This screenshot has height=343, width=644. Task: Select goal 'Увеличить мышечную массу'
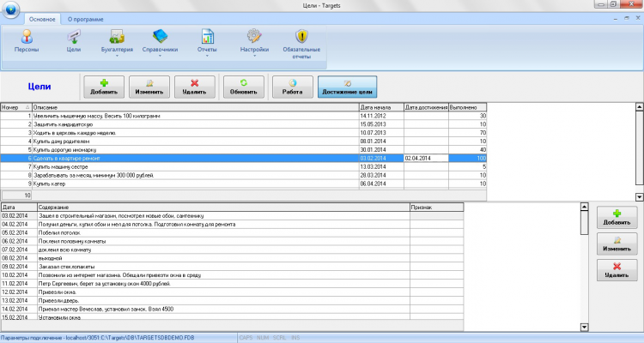pos(243,116)
